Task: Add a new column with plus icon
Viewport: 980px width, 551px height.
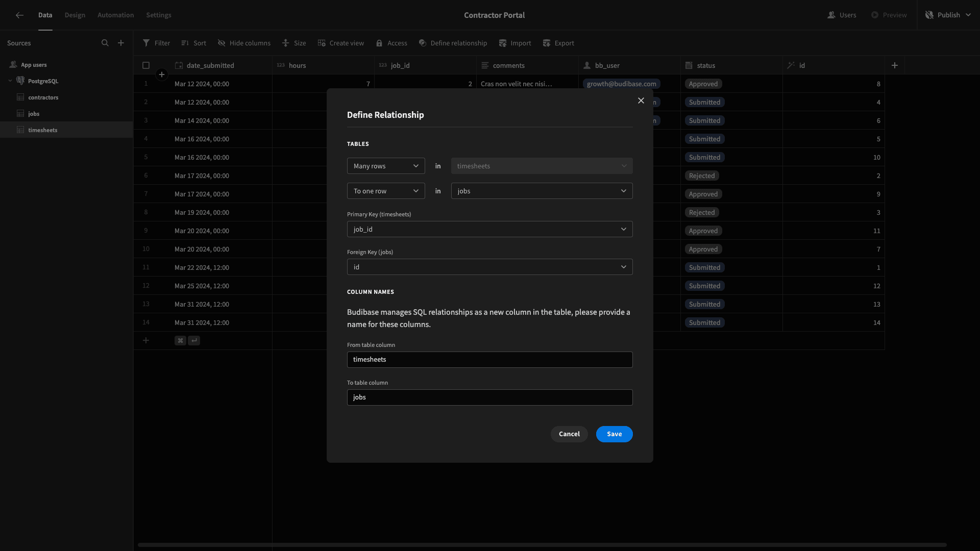Action: coord(895,65)
